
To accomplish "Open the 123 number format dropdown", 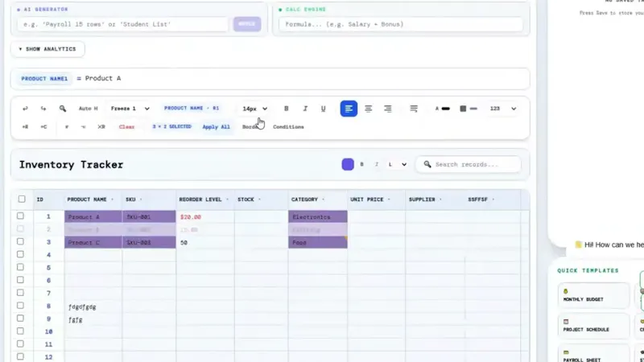I will coord(502,109).
